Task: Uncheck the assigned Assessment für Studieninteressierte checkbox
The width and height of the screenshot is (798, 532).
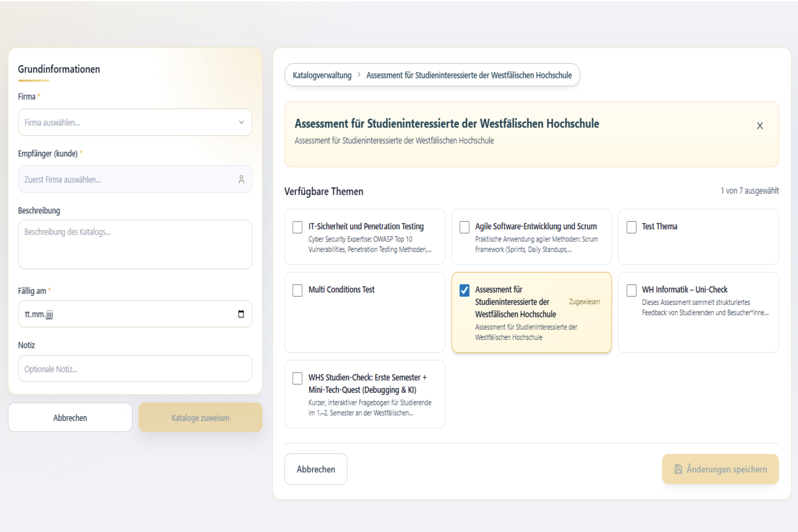Action: click(x=464, y=290)
